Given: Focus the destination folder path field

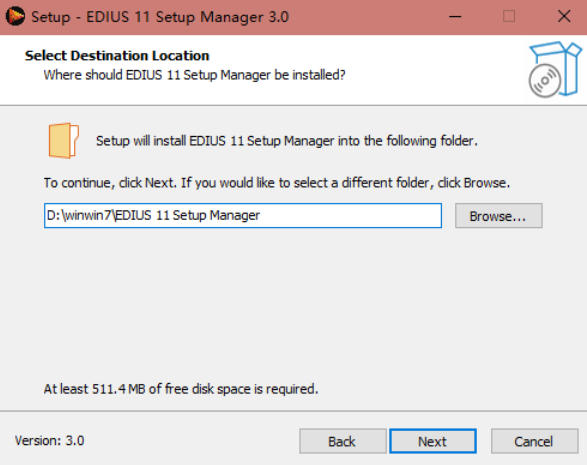Looking at the screenshot, I should coord(243,216).
